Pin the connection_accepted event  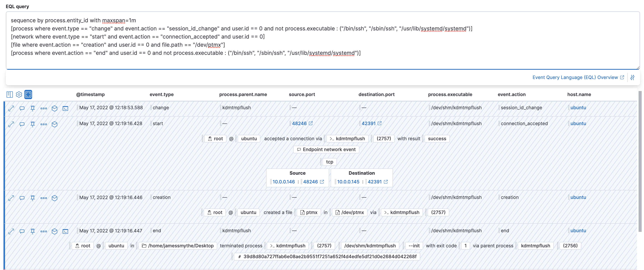pyautogui.click(x=33, y=124)
